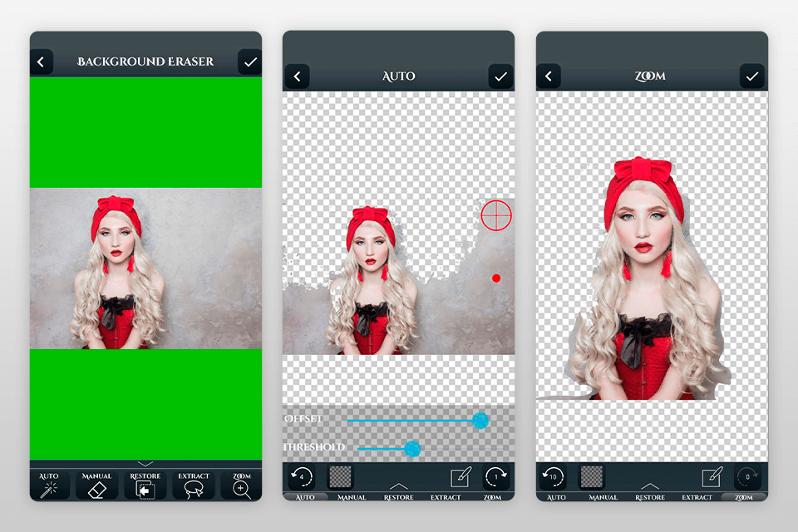Screen dimensions: 798x532
Task: Select the Restore tool icon
Action: pyautogui.click(x=145, y=485)
